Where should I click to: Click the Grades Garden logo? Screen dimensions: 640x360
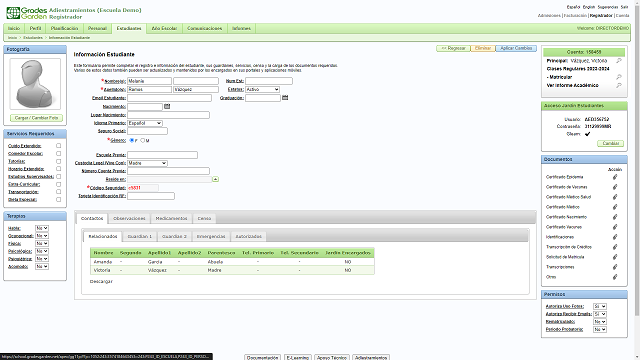(x=27, y=13)
